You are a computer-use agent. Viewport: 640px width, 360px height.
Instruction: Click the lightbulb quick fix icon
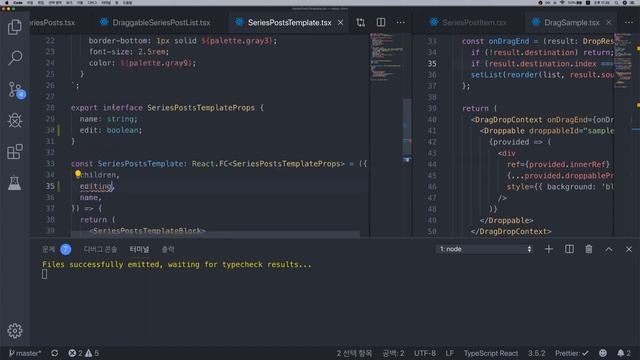pos(78,174)
